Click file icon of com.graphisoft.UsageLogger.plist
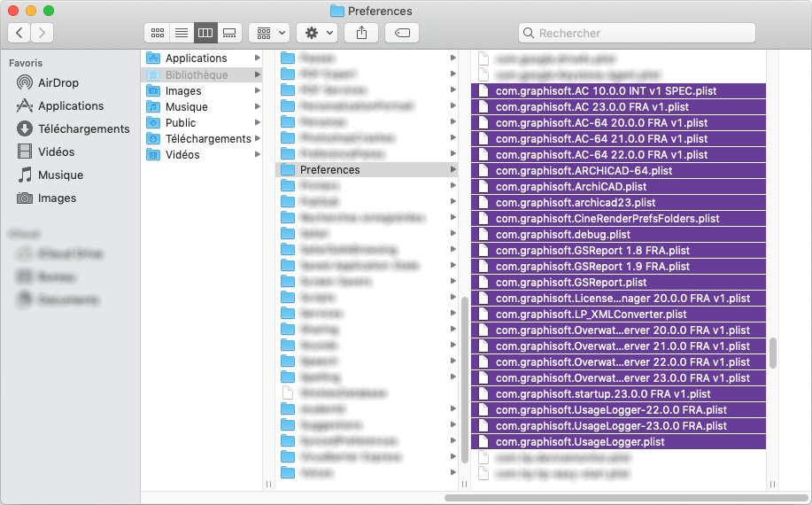Image resolution: width=812 pixels, height=505 pixels. pyautogui.click(x=483, y=442)
